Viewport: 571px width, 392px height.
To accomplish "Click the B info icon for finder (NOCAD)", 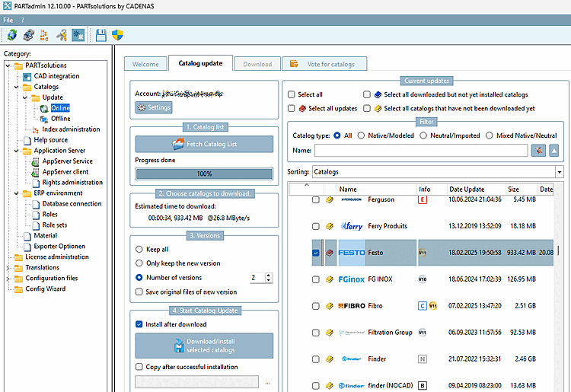I will 423,385.
